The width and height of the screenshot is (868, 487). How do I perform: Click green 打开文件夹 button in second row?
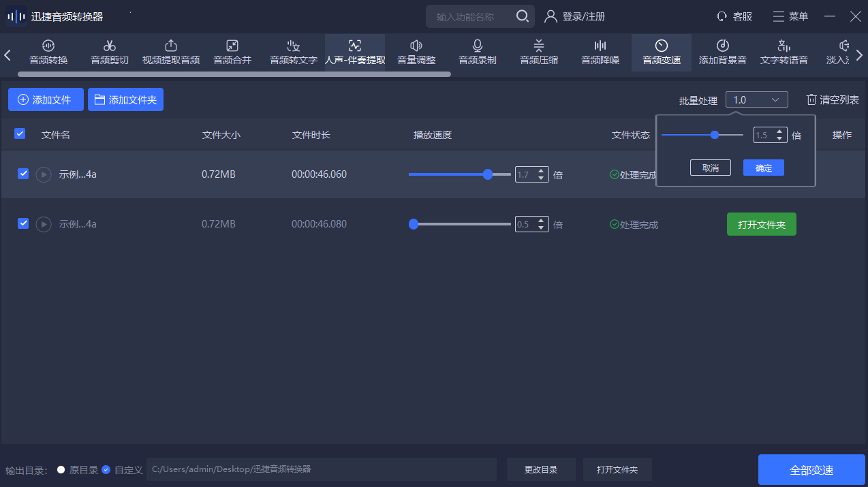click(762, 224)
